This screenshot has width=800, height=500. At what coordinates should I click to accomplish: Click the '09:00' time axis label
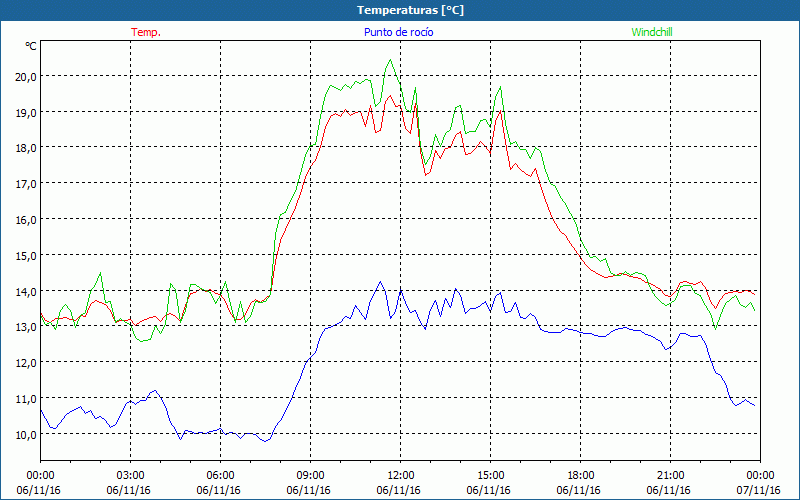point(310,476)
